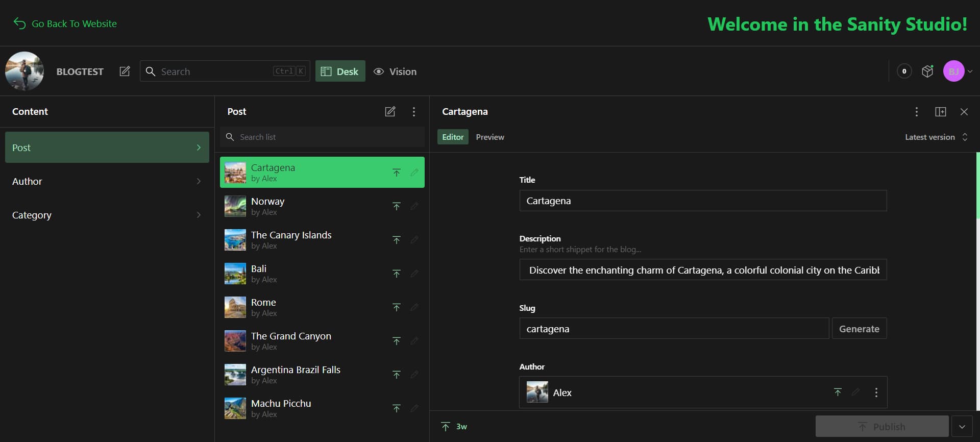Image resolution: width=980 pixels, height=442 pixels.
Task: Click draft pencil on Argentina Brazil Falls row
Action: (x=414, y=375)
